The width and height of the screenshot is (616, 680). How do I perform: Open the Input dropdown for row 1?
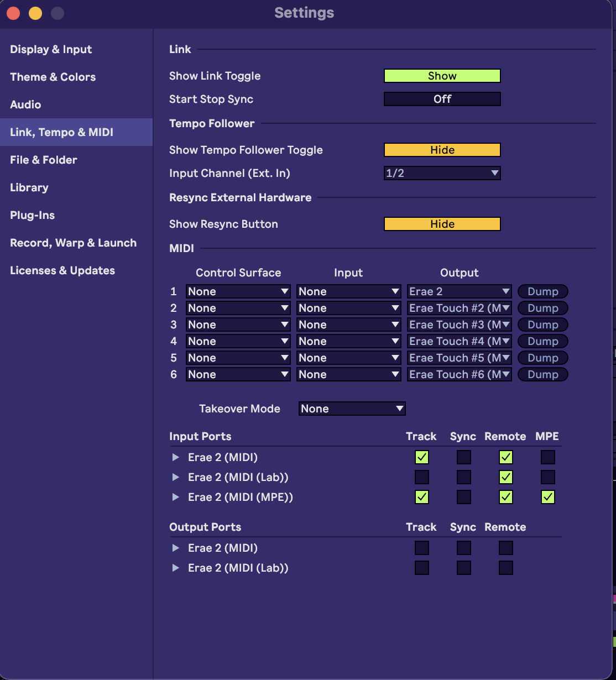click(349, 291)
